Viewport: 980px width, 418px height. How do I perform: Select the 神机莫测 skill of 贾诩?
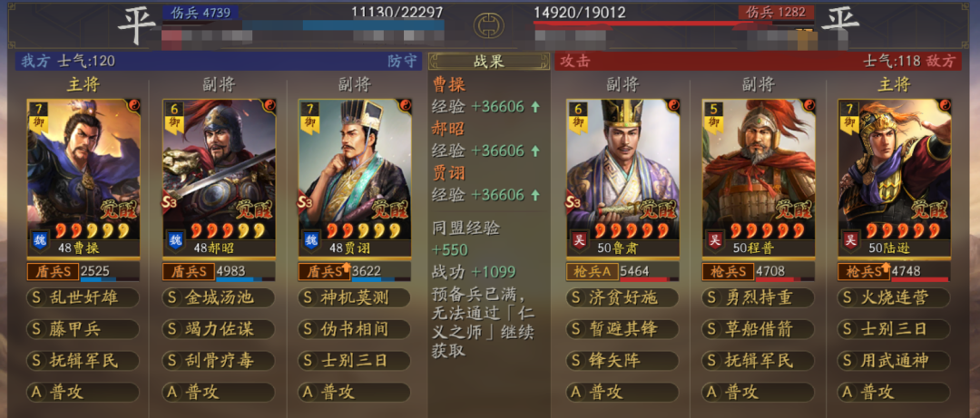pyautogui.click(x=355, y=297)
